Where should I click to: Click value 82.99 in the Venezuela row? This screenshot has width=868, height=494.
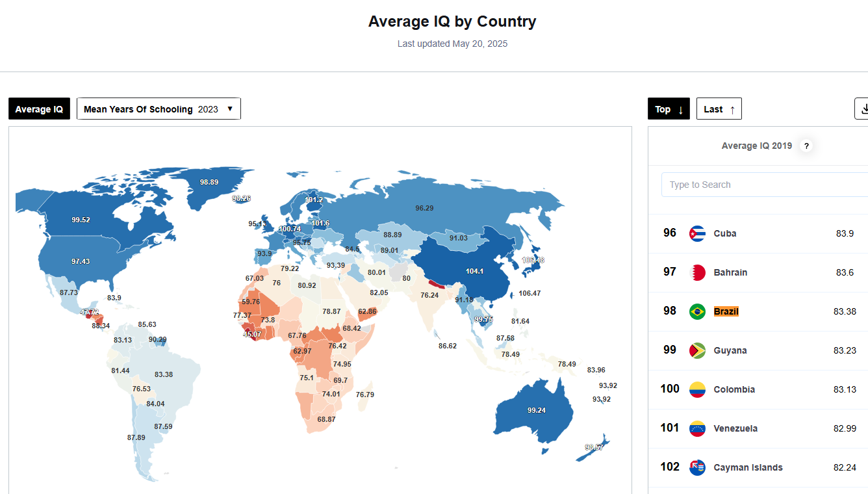tap(845, 428)
